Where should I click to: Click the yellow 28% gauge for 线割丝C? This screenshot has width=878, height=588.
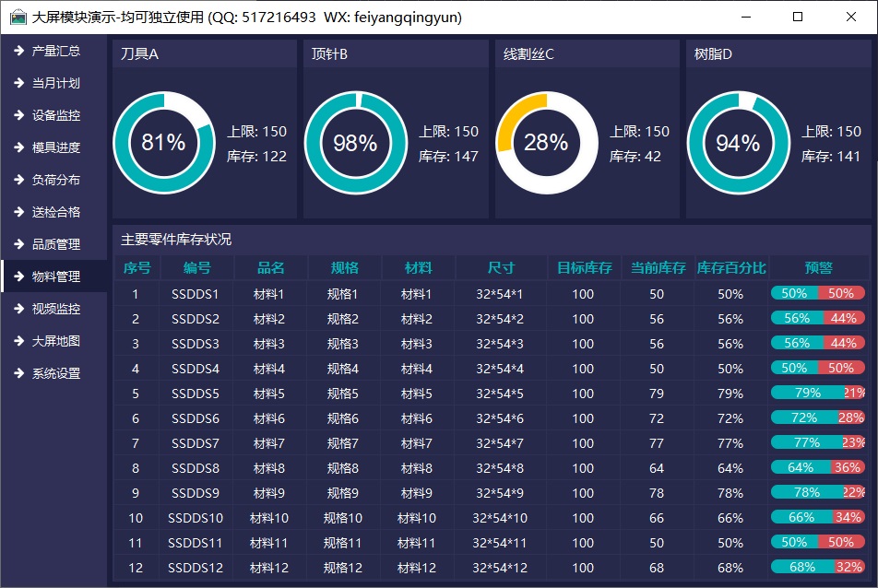pos(546,143)
